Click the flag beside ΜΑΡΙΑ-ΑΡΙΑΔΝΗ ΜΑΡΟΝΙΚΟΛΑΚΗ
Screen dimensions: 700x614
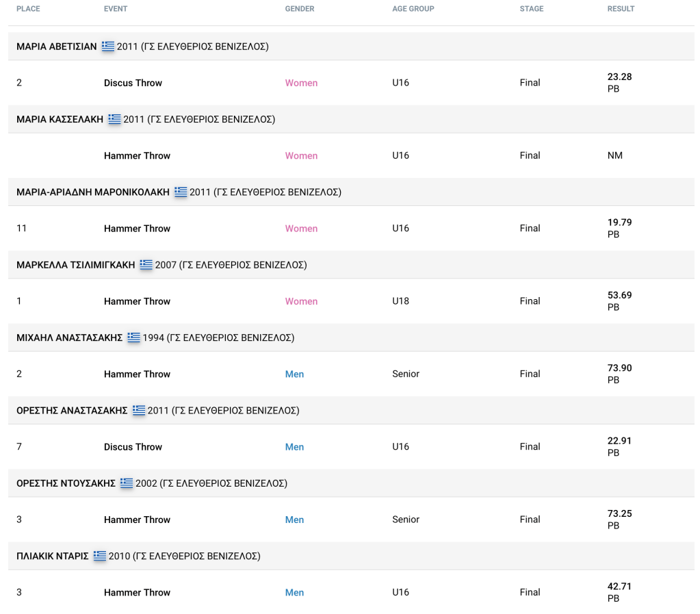[181, 192]
